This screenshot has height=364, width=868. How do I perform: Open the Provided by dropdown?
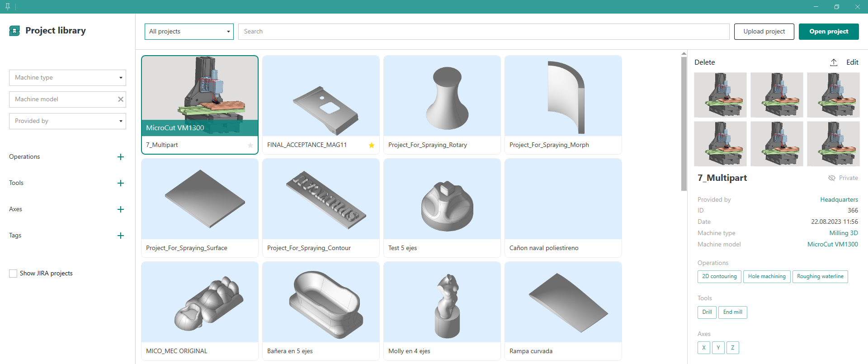coord(67,121)
